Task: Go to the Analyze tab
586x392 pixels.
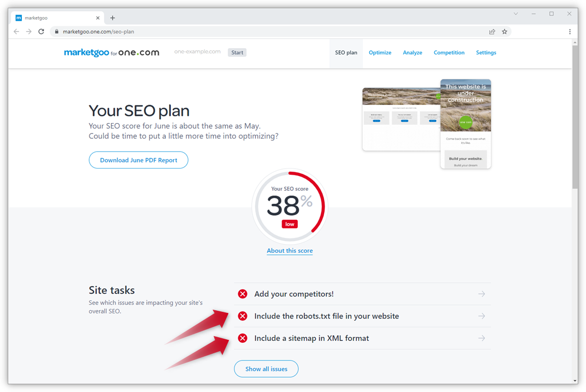Action: tap(413, 53)
